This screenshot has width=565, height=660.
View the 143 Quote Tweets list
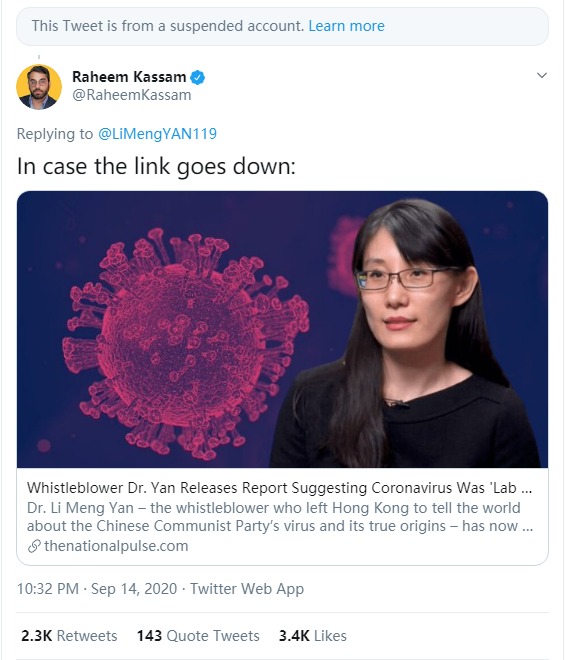point(198,636)
